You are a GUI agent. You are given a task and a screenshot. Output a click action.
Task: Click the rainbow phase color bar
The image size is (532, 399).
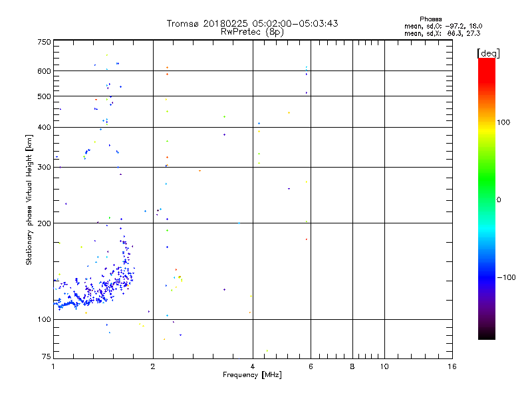487,198
